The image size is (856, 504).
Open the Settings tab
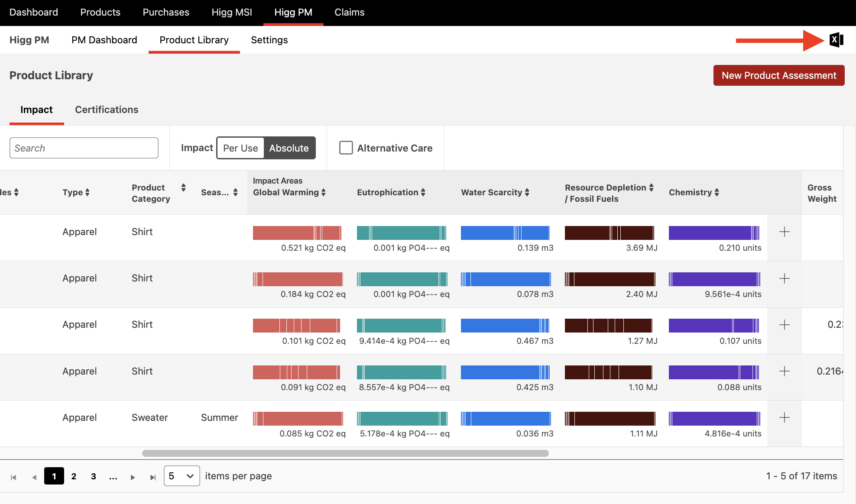(269, 40)
